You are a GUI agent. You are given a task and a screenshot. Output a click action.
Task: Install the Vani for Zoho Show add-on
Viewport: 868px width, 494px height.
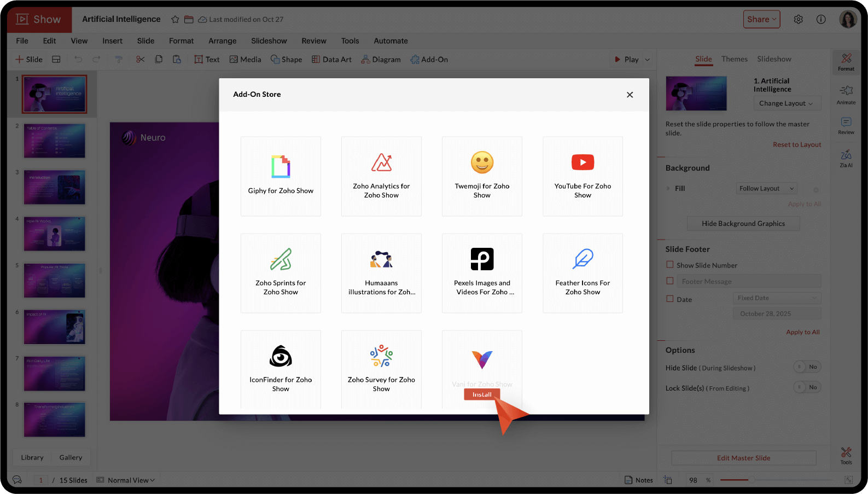482,394
